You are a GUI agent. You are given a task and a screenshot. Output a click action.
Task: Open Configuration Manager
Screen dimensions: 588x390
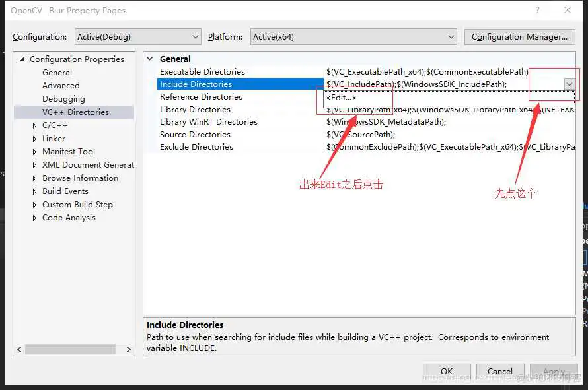[x=519, y=37]
